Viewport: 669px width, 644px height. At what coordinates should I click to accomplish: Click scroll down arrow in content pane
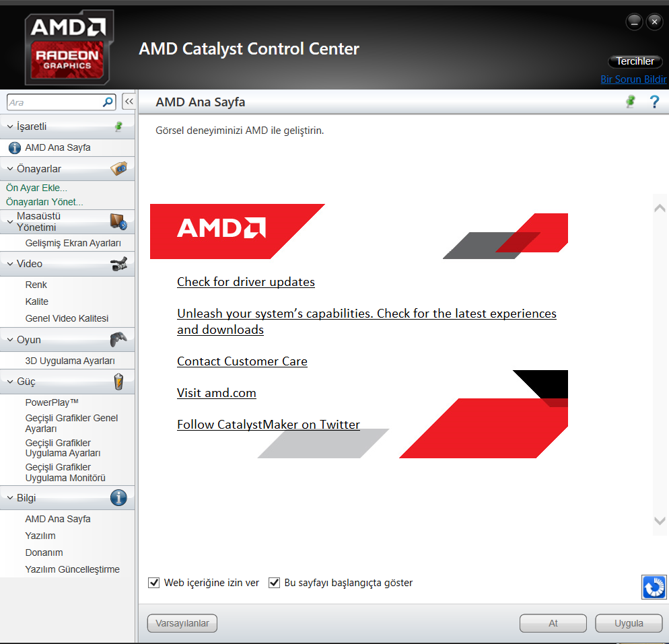[660, 521]
